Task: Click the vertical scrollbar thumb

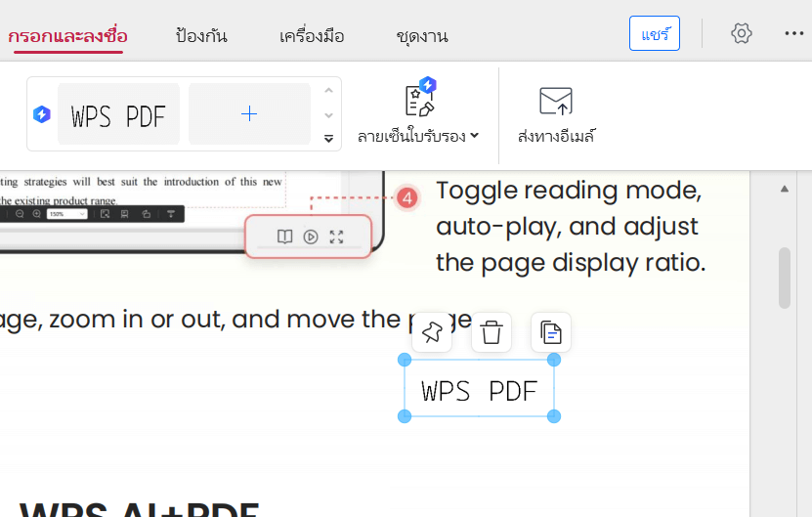Action: coord(785,278)
